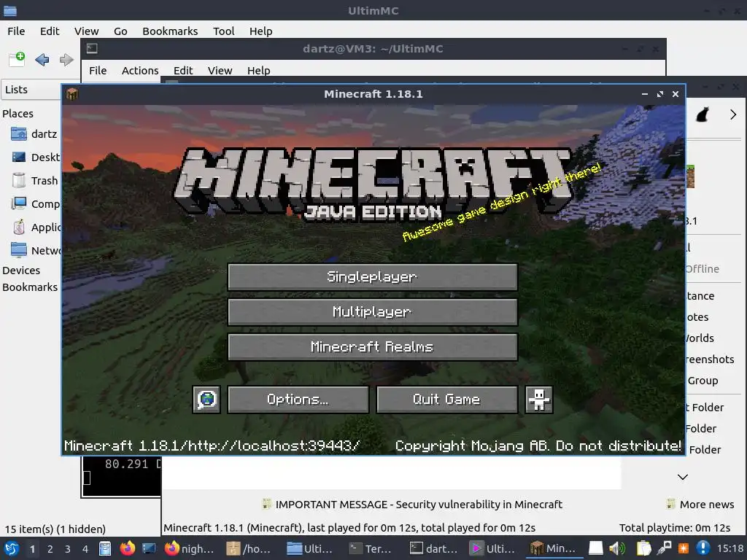Create new tab with green plus icon
The width and height of the screenshot is (747, 560).
point(18,59)
